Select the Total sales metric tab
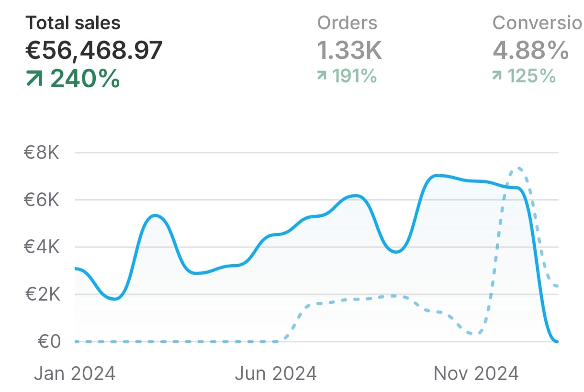 click(x=73, y=23)
